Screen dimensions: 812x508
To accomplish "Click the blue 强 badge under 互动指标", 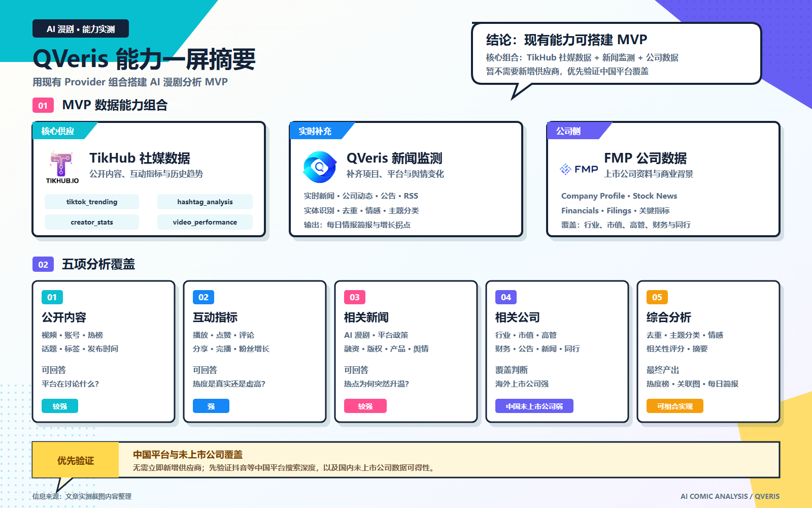I will click(211, 406).
